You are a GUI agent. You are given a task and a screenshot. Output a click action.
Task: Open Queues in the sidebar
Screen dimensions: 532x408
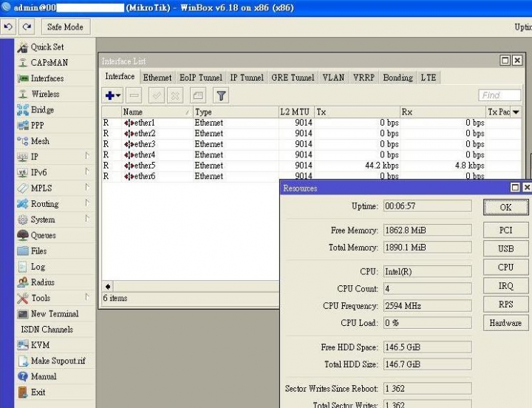43,236
